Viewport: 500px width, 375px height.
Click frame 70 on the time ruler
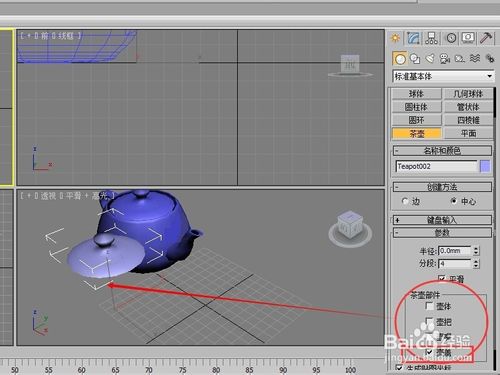click(149, 369)
